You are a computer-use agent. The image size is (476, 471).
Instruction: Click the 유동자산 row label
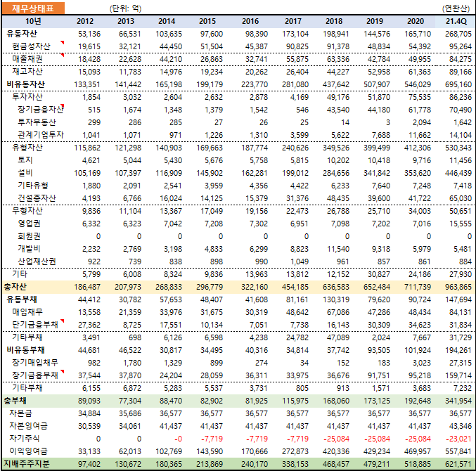[22, 34]
